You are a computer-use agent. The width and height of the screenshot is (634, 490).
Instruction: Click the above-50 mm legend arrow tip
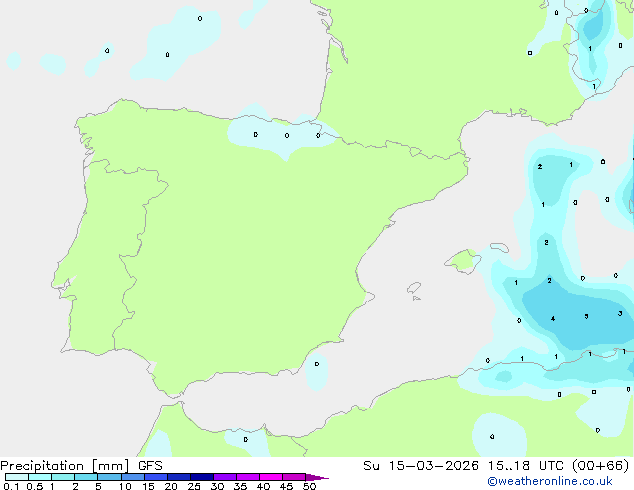click(x=317, y=477)
